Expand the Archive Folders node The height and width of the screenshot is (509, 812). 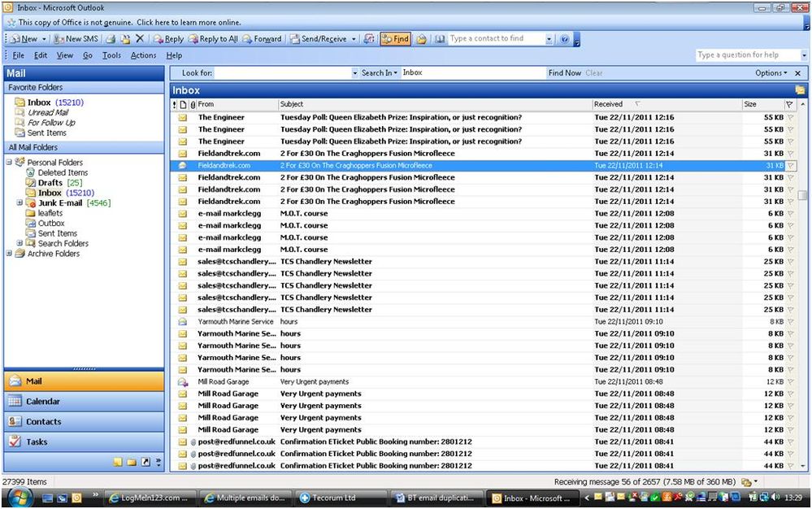click(9, 253)
